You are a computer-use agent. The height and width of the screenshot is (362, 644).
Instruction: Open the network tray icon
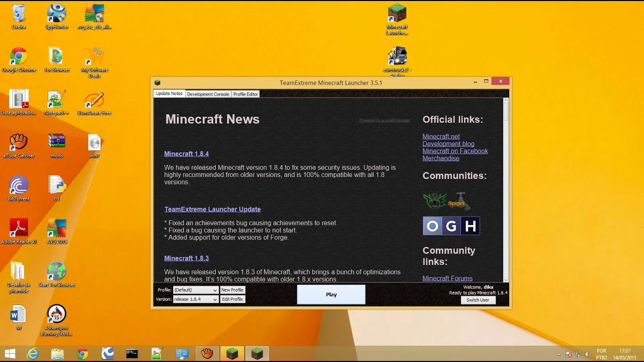click(x=578, y=354)
